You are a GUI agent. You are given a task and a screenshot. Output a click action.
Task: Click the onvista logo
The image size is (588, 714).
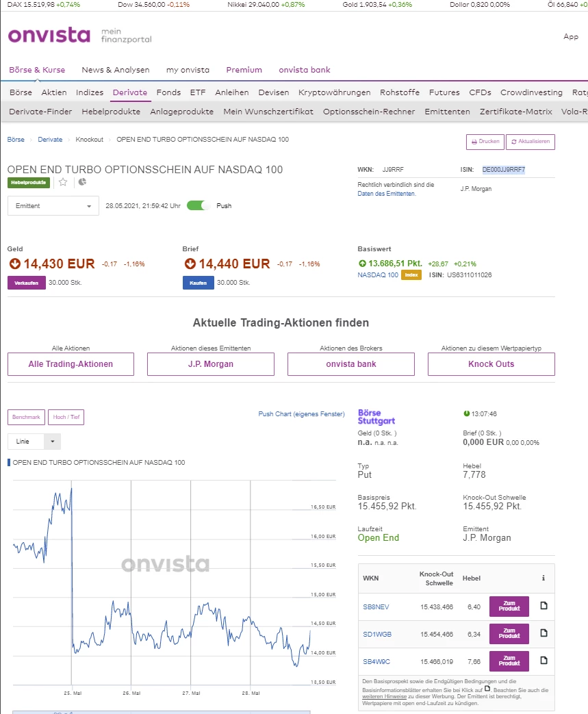pyautogui.click(x=49, y=35)
